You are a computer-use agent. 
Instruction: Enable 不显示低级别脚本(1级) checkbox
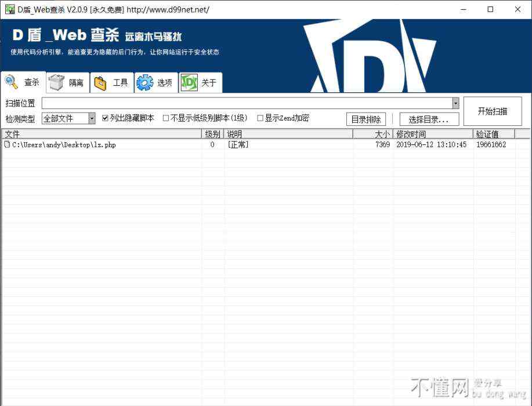[x=166, y=118]
